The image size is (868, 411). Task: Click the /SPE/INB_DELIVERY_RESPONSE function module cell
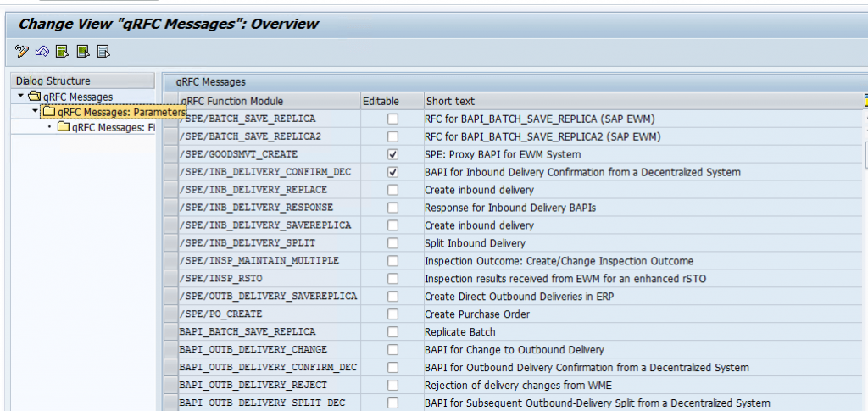point(269,208)
